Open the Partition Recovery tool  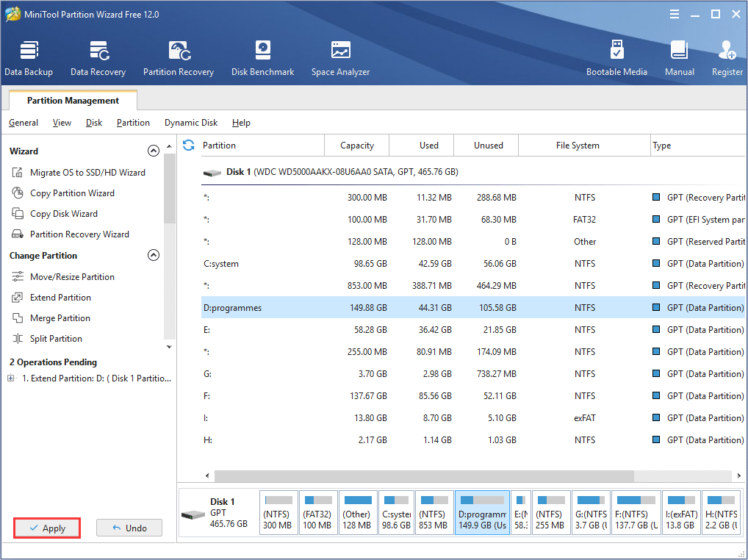[x=179, y=58]
